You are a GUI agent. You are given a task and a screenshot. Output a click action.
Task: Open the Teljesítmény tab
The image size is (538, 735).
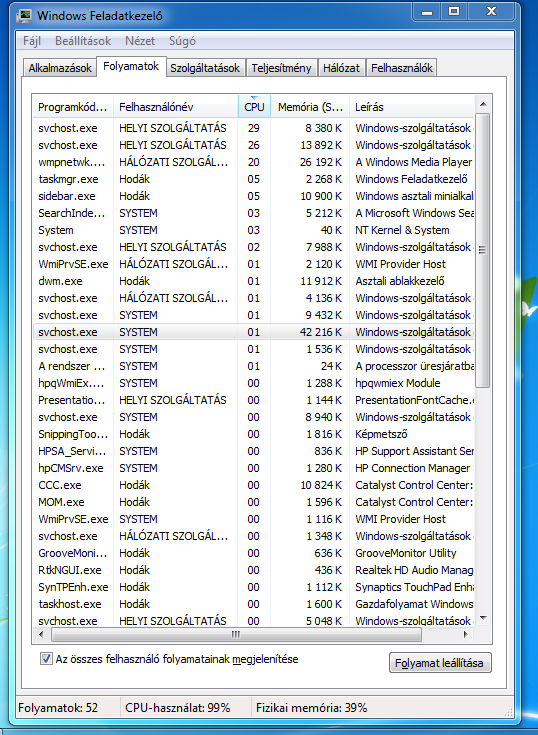(281, 68)
